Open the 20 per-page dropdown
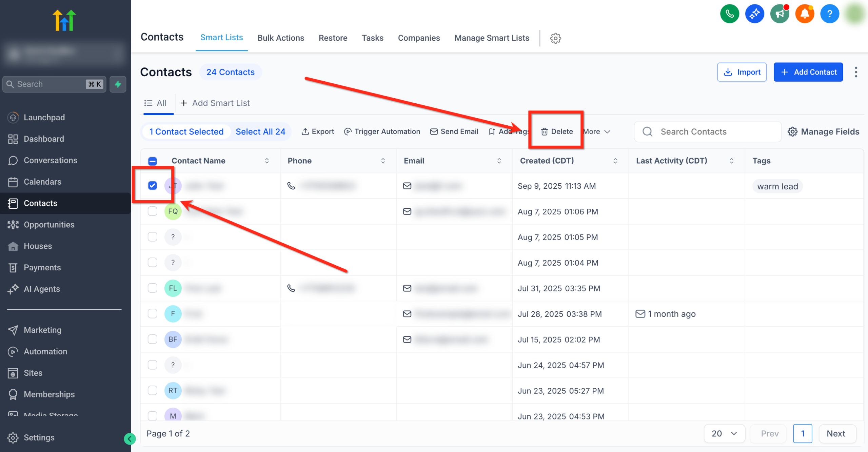This screenshot has height=452, width=868. coord(724,433)
